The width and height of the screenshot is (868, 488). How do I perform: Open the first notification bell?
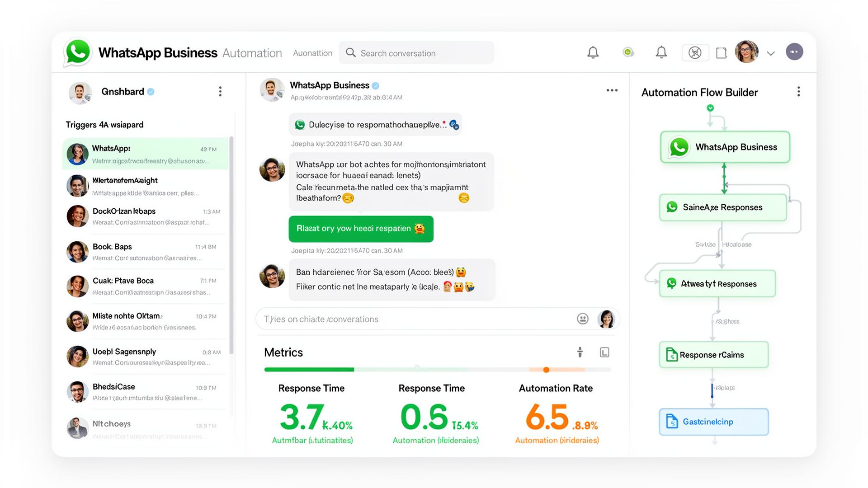click(x=593, y=53)
